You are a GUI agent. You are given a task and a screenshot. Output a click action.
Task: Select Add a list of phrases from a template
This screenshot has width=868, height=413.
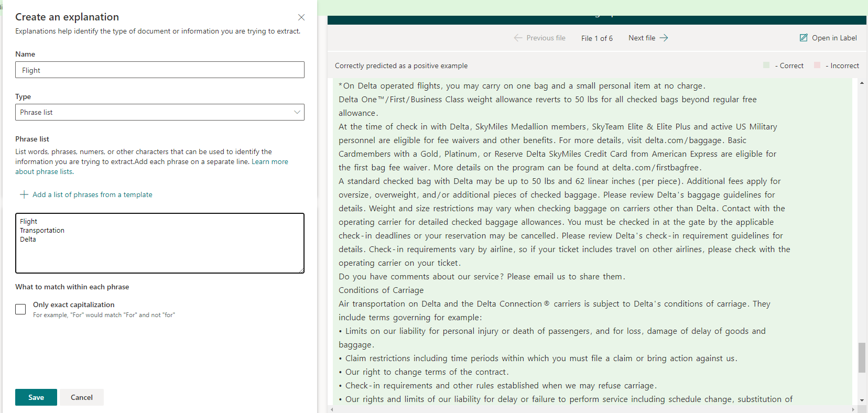pos(92,194)
